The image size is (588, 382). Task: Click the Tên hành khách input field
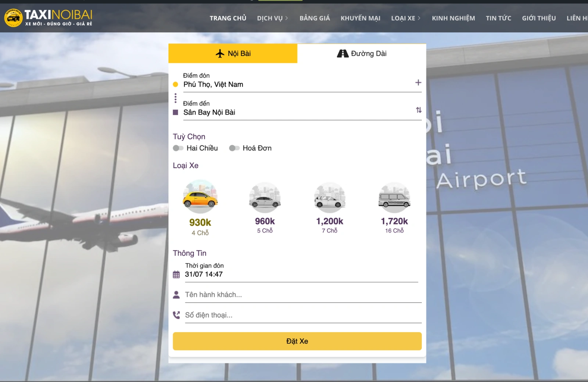pos(303,295)
